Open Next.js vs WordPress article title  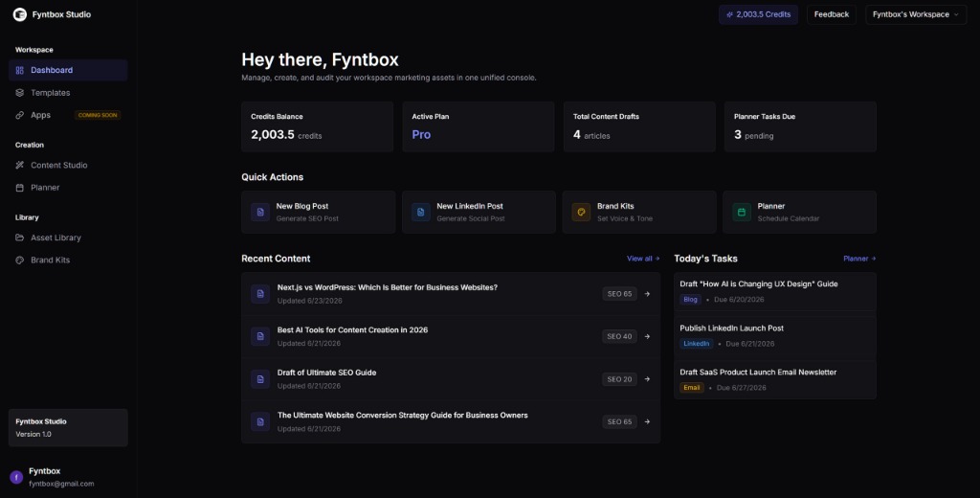(388, 288)
